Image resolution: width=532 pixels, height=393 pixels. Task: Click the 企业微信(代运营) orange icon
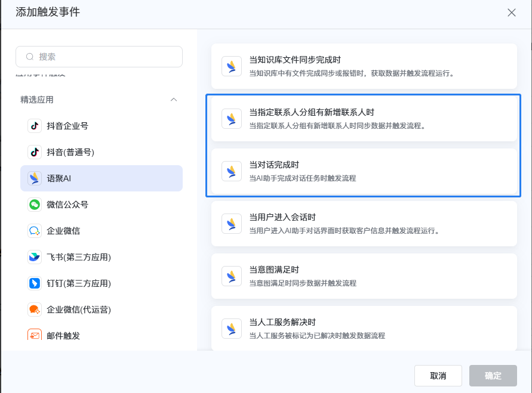[x=35, y=310]
